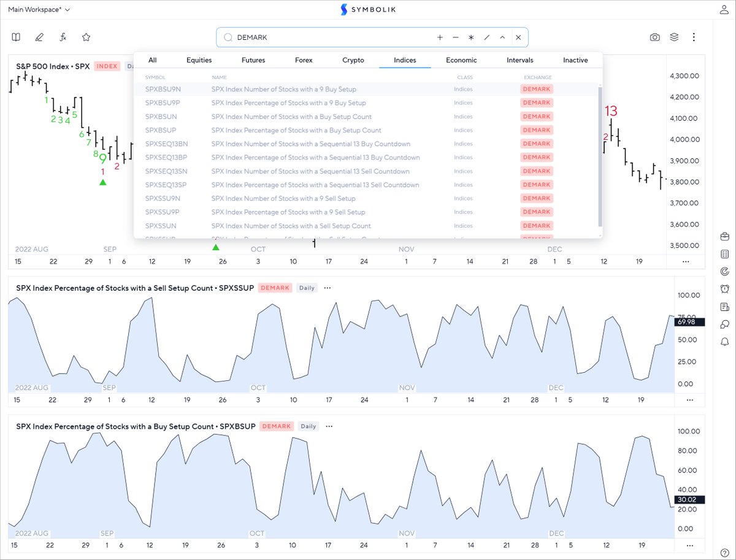The image size is (736, 560).
Task: Open the news feed icon in right sidebar
Action: tap(724, 307)
